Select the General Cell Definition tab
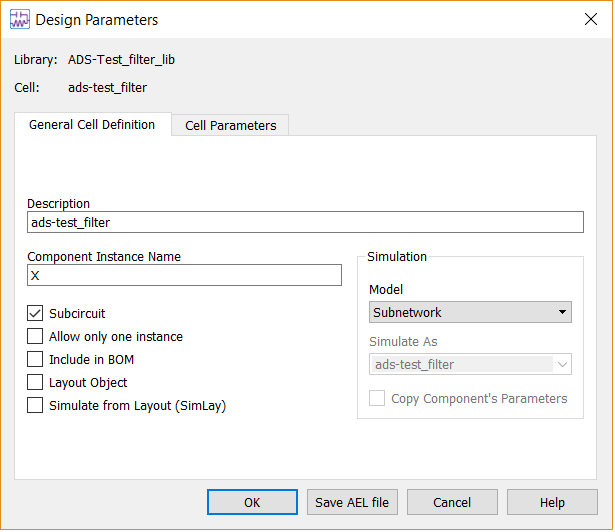The height and width of the screenshot is (532, 615). pos(92,125)
